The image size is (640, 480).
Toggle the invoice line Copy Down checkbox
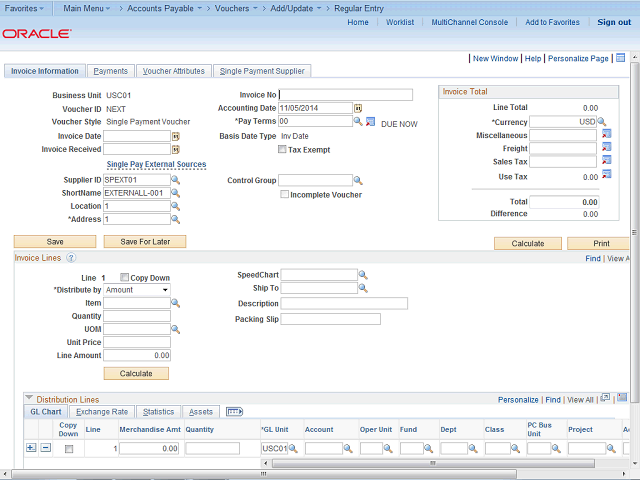[x=125, y=277]
